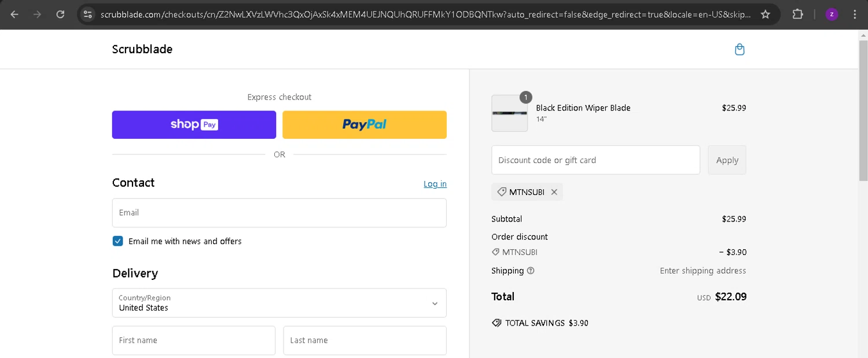Click the Express checkout heading

tap(279, 97)
